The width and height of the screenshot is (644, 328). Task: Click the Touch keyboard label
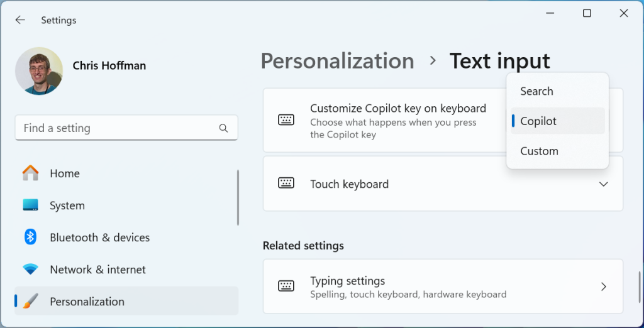349,184
